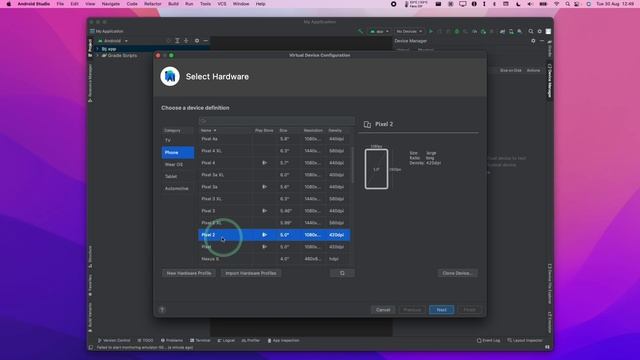Select the Phone category

pyautogui.click(x=178, y=152)
